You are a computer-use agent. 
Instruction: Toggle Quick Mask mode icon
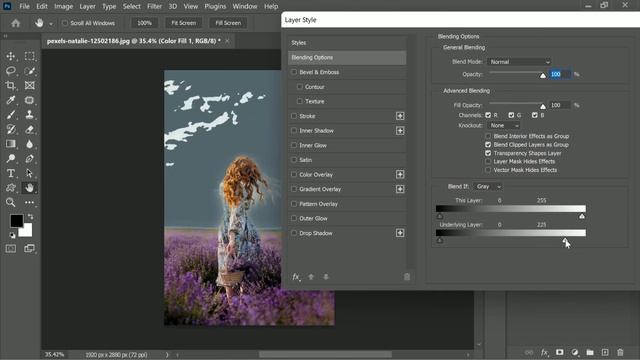(x=11, y=248)
